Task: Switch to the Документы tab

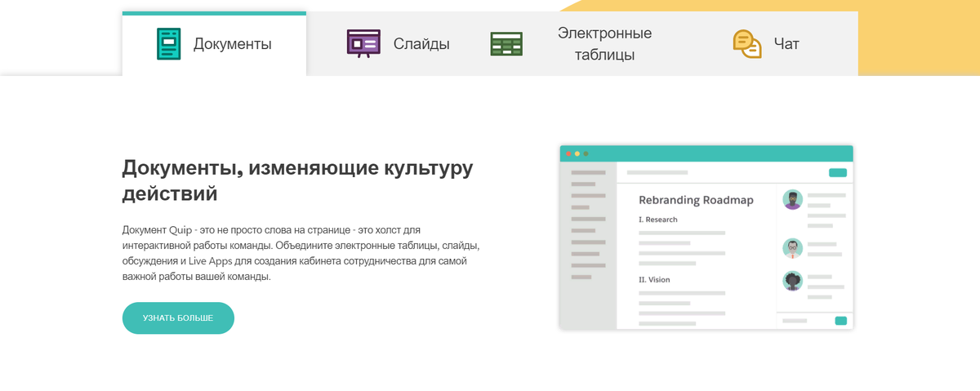Action: [x=214, y=44]
